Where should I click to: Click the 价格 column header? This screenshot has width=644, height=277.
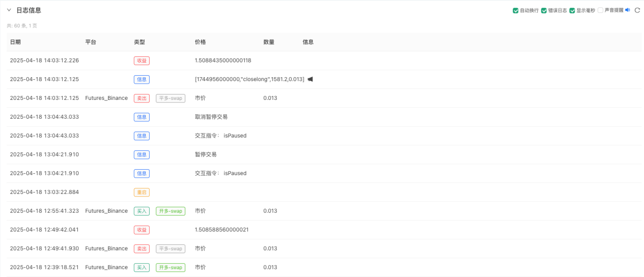pos(200,42)
